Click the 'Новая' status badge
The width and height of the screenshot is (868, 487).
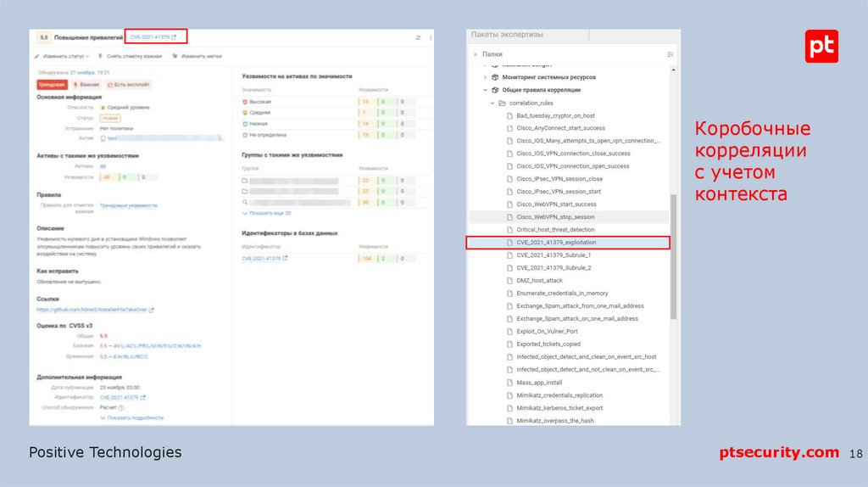tap(110, 118)
